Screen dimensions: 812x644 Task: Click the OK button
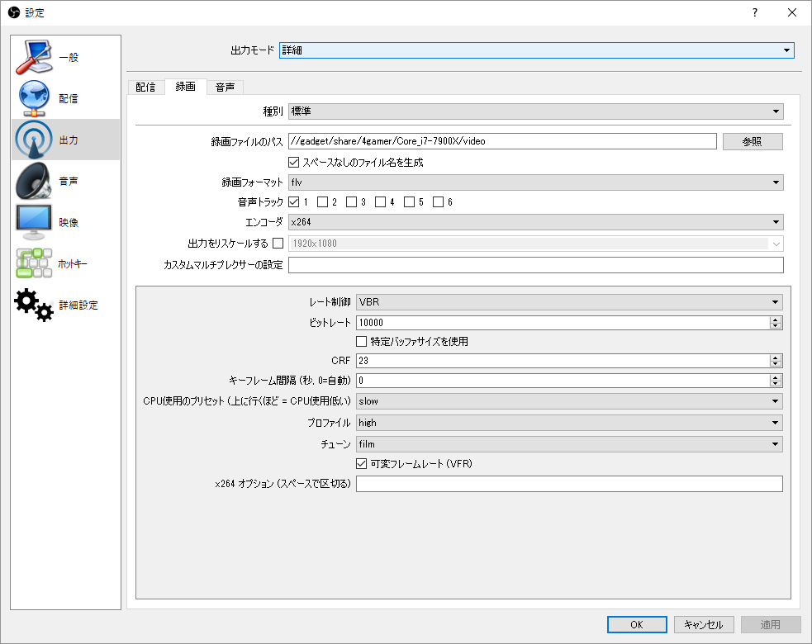[637, 624]
